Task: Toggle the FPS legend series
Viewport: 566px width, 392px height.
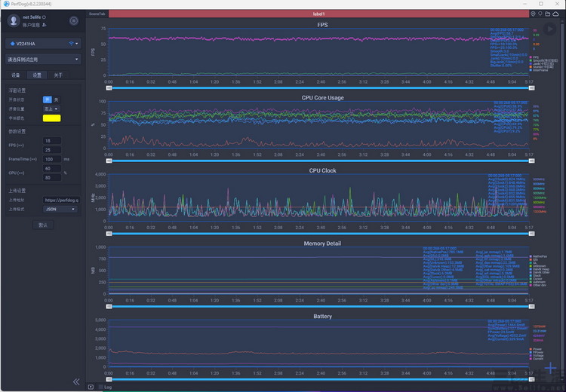Action: [x=534, y=57]
